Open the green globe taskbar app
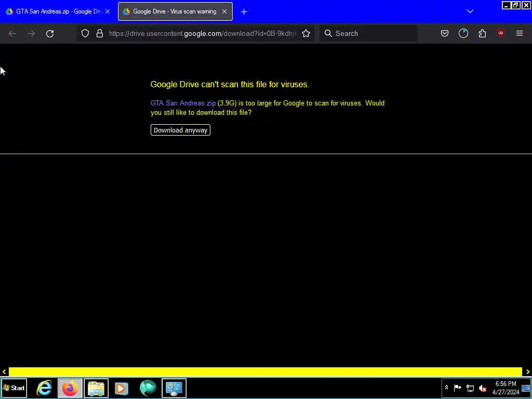532x399 pixels. (148, 388)
